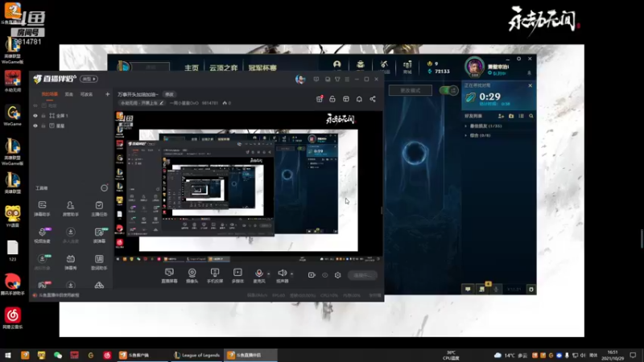Launch the 视频连麦 tool

click(x=42, y=235)
